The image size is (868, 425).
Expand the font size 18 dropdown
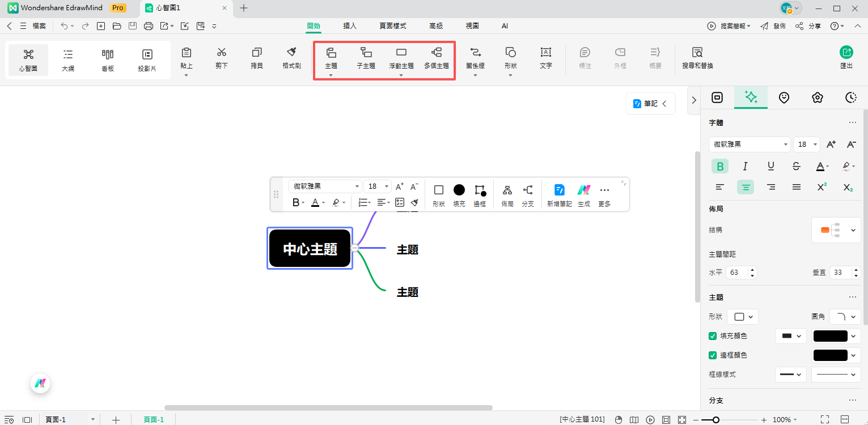tap(806, 144)
